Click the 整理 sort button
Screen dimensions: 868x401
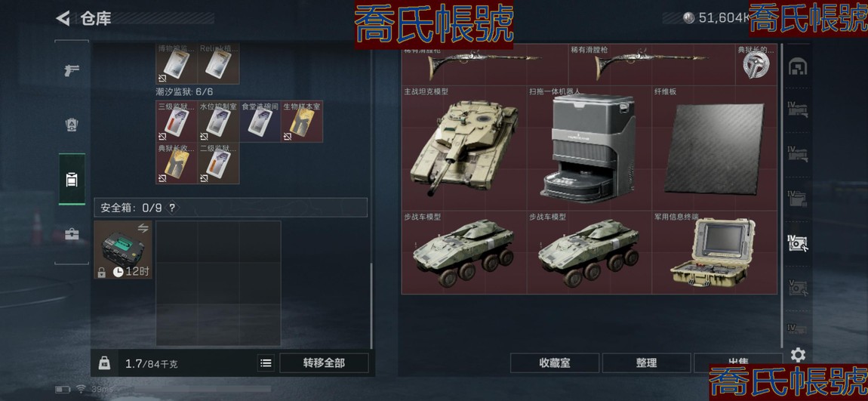647,363
